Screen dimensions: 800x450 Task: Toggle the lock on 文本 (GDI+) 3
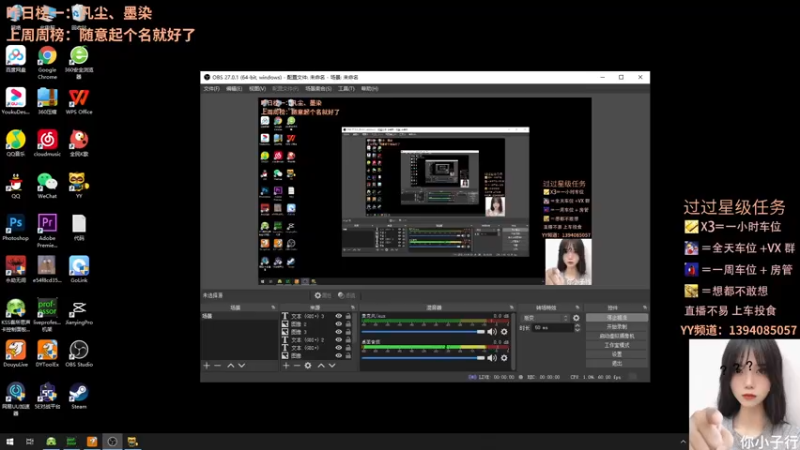click(x=348, y=316)
